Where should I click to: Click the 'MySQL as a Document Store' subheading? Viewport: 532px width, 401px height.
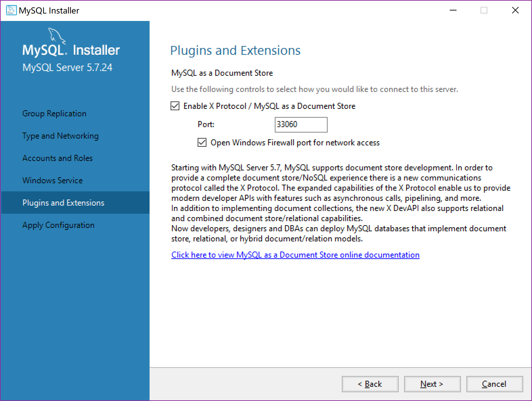pyautogui.click(x=222, y=73)
